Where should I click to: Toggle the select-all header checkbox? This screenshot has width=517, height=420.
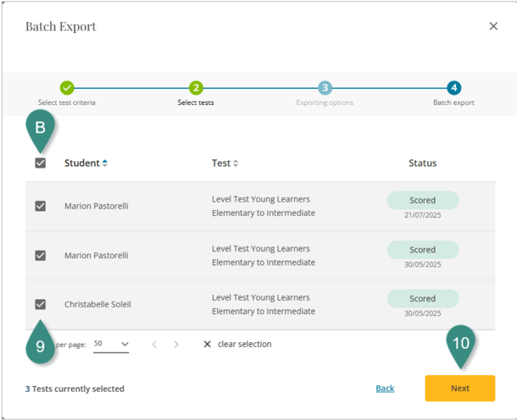(x=40, y=163)
